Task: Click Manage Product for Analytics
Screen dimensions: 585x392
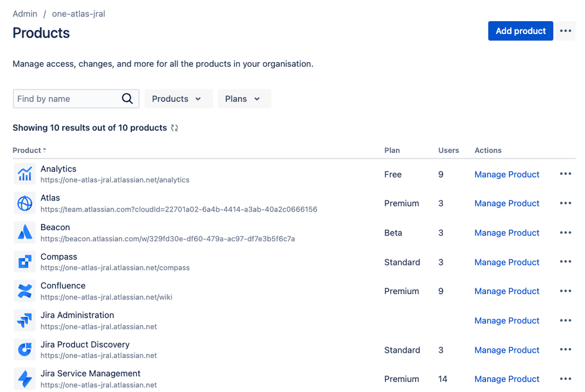Action: click(x=506, y=174)
